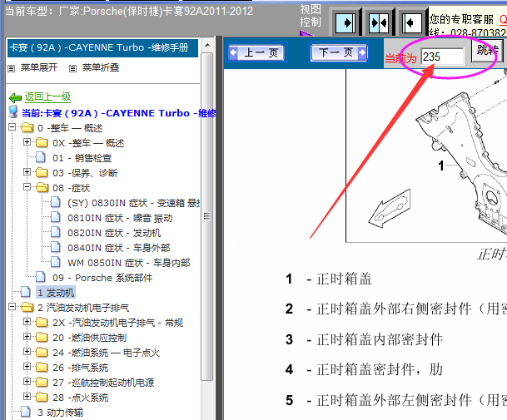Click the 菜单展开 small list icon

coord(12,68)
